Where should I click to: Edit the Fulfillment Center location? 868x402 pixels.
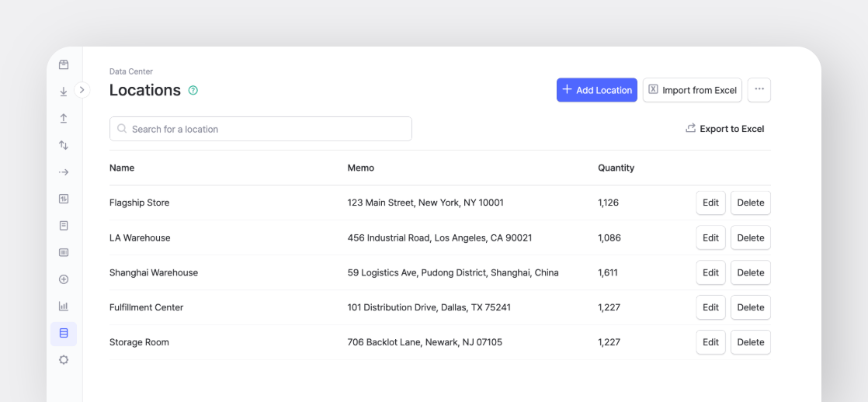tap(711, 307)
